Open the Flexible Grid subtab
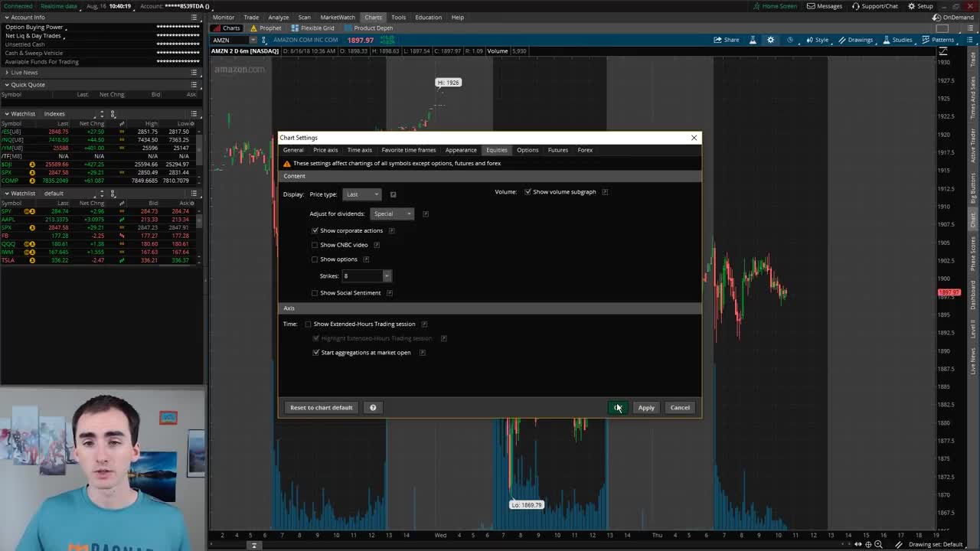Screen dimensions: 980x551 [x=312, y=28]
